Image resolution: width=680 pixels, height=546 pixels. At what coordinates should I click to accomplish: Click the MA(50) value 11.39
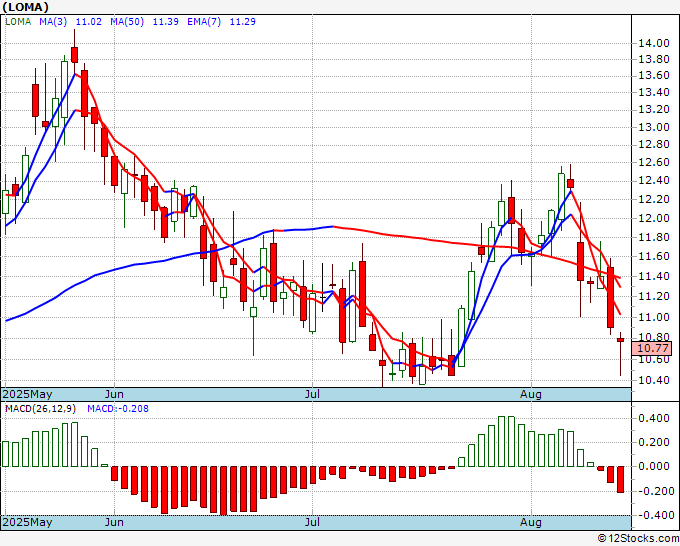pos(165,22)
